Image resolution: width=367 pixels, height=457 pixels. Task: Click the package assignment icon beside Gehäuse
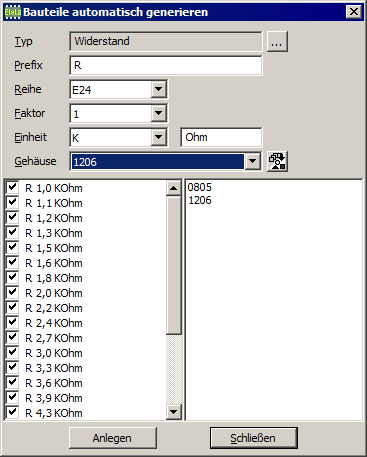tap(277, 162)
